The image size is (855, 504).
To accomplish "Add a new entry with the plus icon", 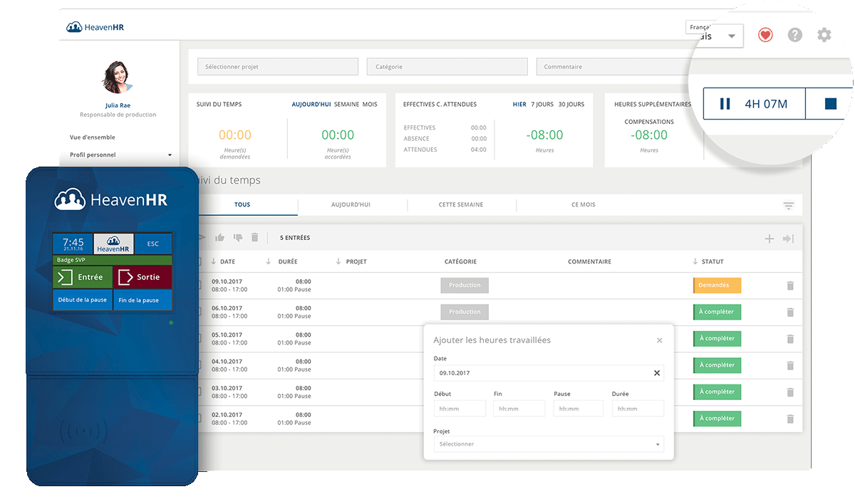I will tap(769, 238).
